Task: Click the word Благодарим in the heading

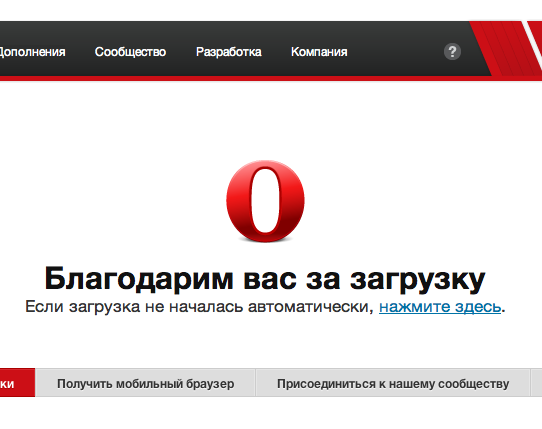Action: pyautogui.click(x=139, y=279)
